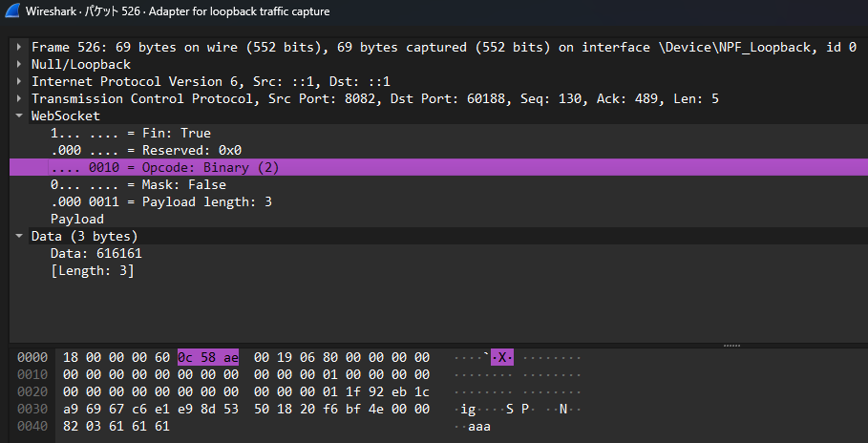The image size is (868, 443).
Task: Click hex offset 0030 in bytes pane
Action: point(32,410)
